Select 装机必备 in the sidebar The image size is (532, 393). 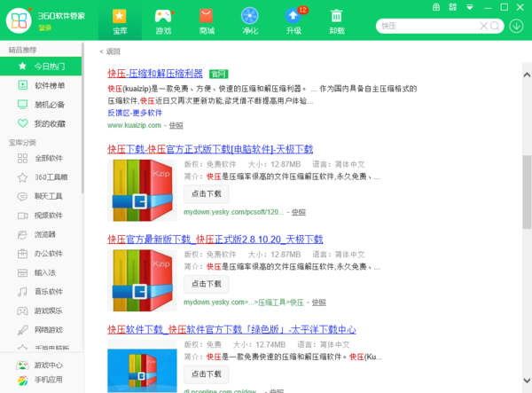[x=41, y=104]
